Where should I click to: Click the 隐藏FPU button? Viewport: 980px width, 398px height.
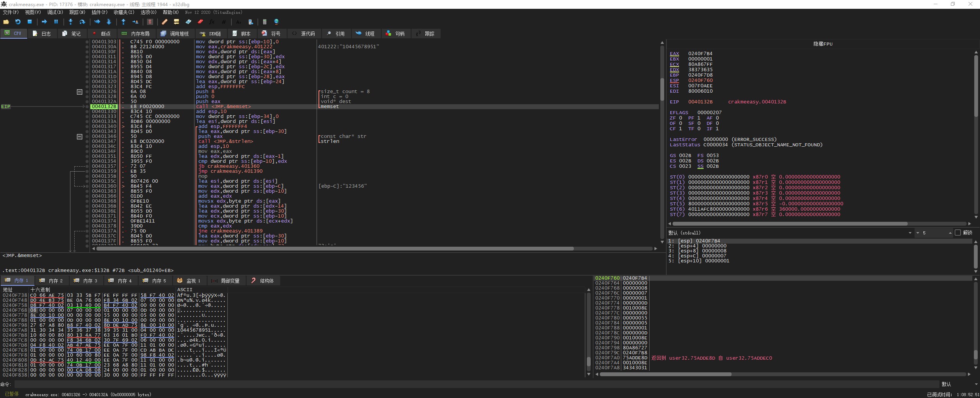coord(823,44)
